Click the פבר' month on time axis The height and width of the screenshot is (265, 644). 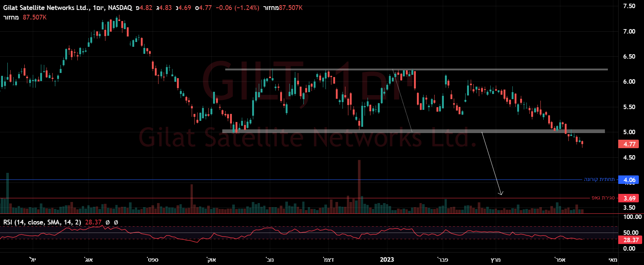442,259
